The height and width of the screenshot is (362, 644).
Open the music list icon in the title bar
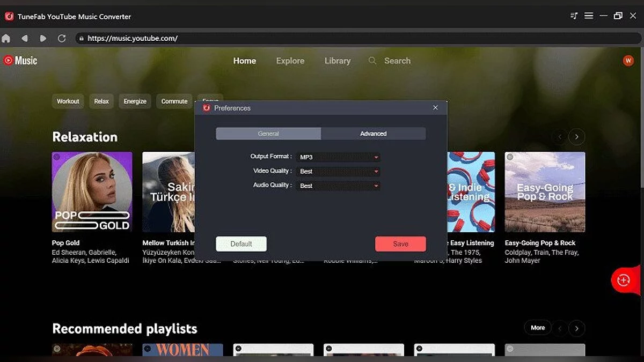tap(574, 16)
